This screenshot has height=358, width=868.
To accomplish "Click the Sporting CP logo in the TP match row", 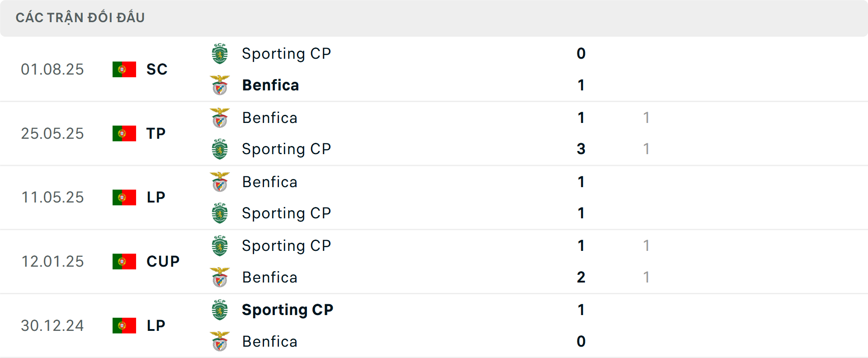I will [x=220, y=149].
